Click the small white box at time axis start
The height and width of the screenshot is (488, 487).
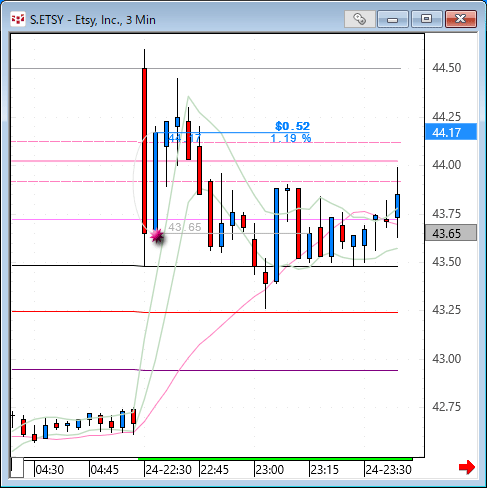coord(17,467)
